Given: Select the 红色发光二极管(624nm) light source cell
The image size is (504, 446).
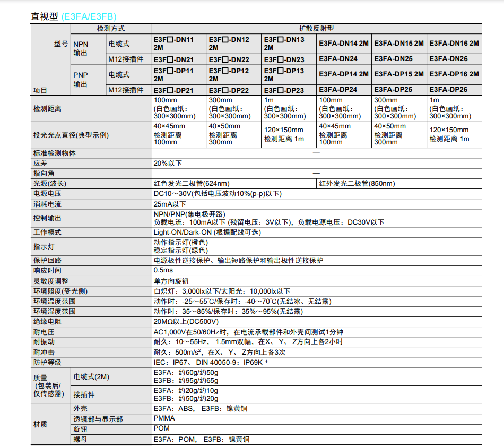Looking at the screenshot, I should (x=190, y=184).
